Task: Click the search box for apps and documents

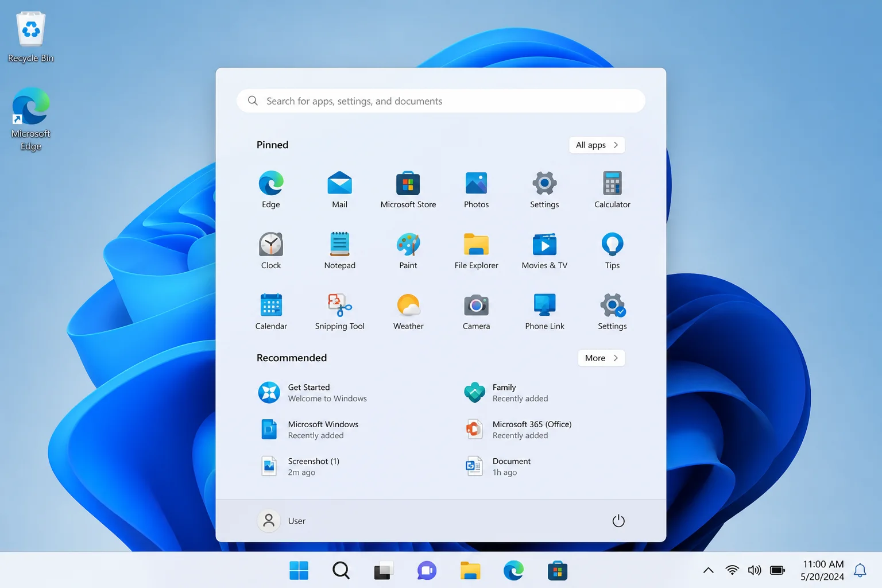Action: point(441,101)
